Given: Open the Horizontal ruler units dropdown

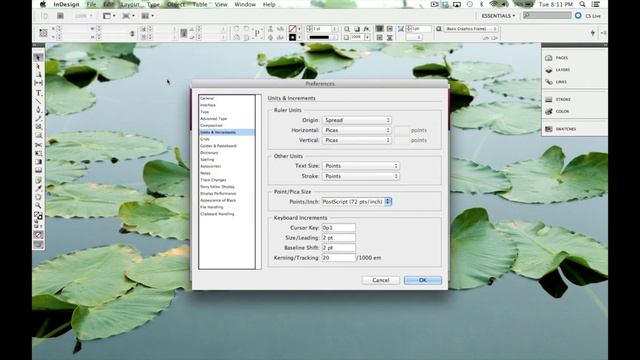Looking at the screenshot, I should tap(357, 130).
